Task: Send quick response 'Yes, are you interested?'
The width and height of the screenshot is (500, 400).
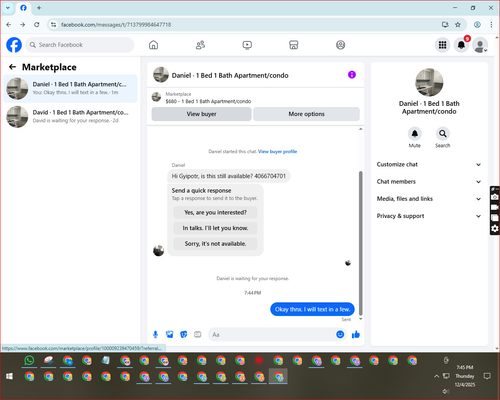Action: (x=215, y=212)
